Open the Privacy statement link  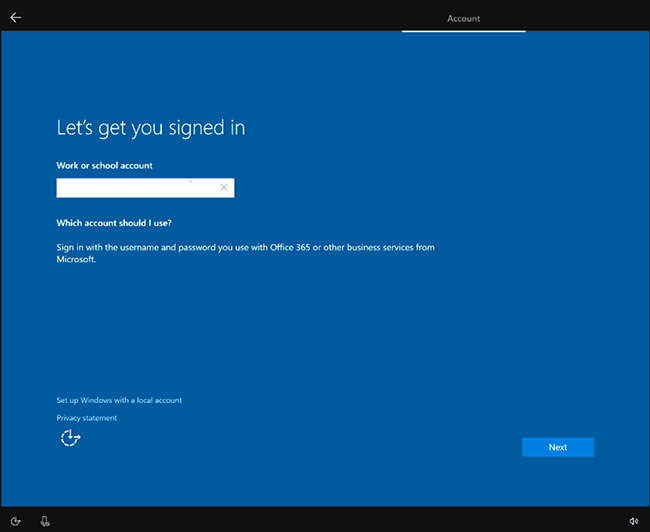click(x=87, y=418)
